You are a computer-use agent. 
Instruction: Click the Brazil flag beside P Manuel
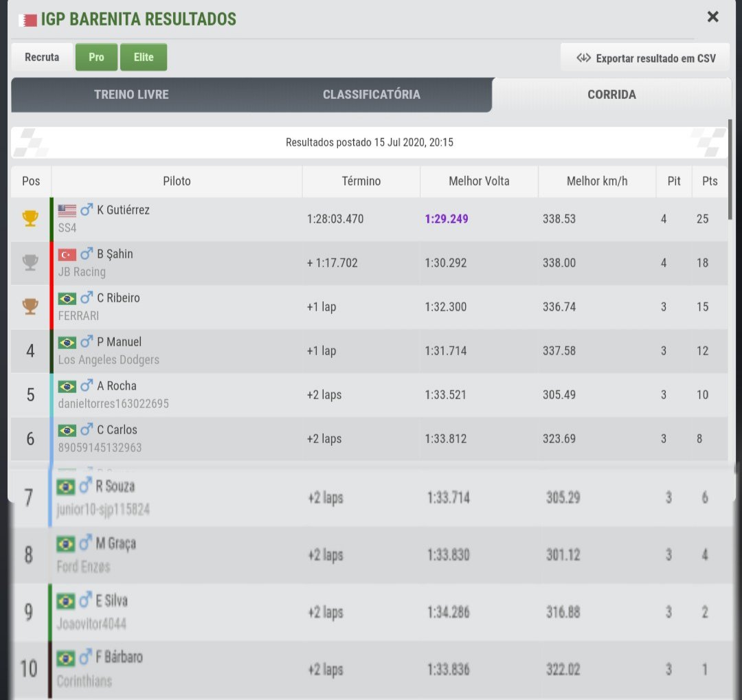pyautogui.click(x=67, y=343)
